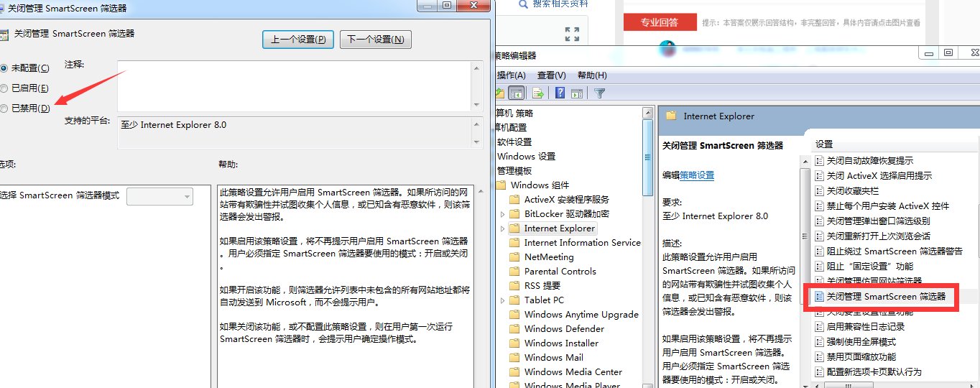Screen dimensions: 980x388
Task: Select the Windows Installer folder
Action: [553, 343]
